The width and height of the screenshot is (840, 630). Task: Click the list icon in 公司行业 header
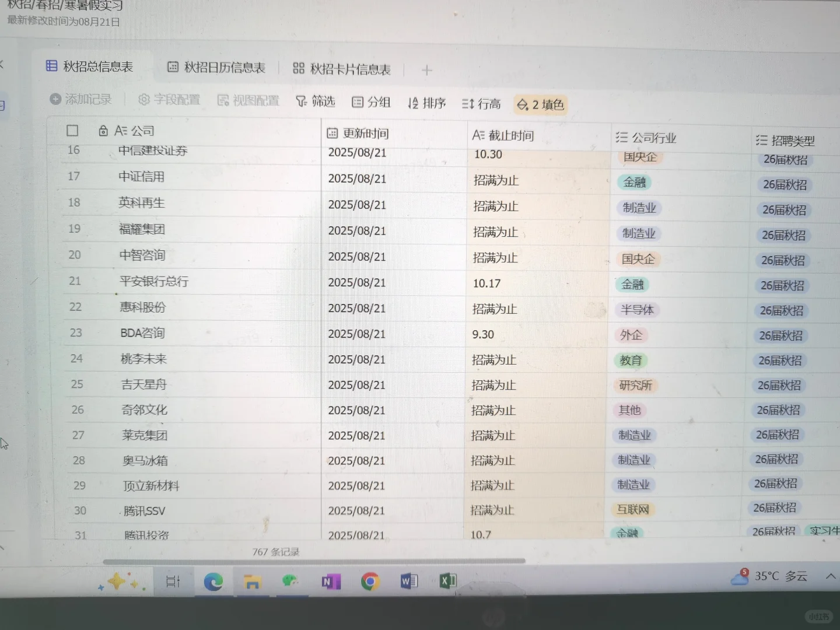click(622, 138)
